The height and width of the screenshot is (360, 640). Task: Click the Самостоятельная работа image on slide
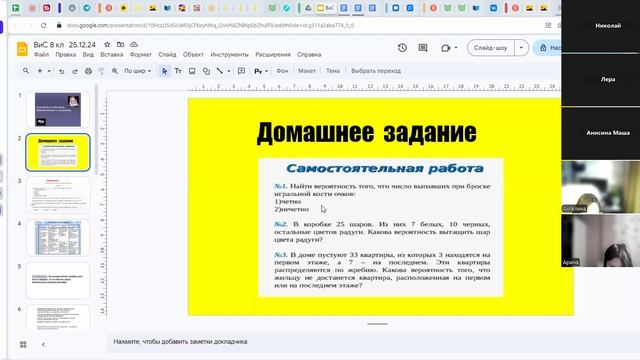pyautogui.click(x=381, y=227)
